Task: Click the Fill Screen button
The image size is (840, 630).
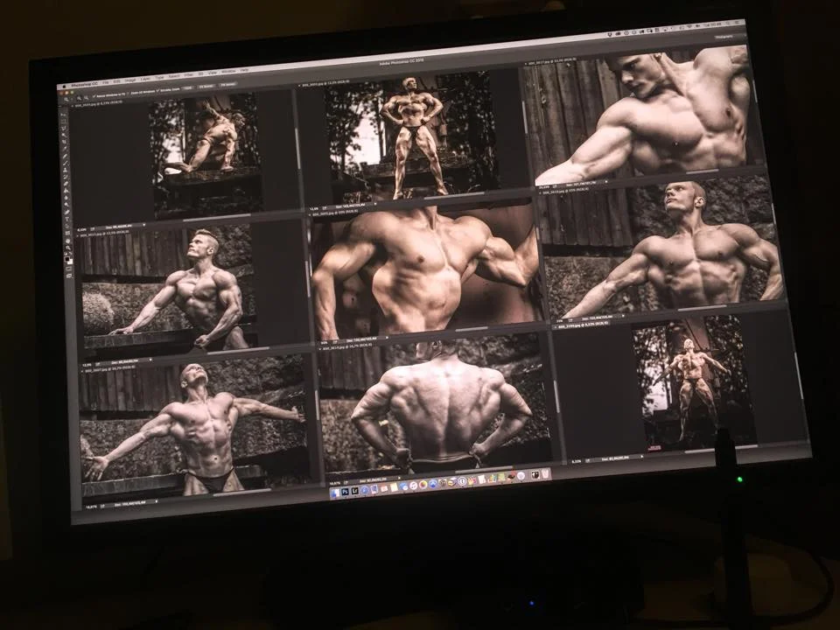Action: (x=227, y=85)
